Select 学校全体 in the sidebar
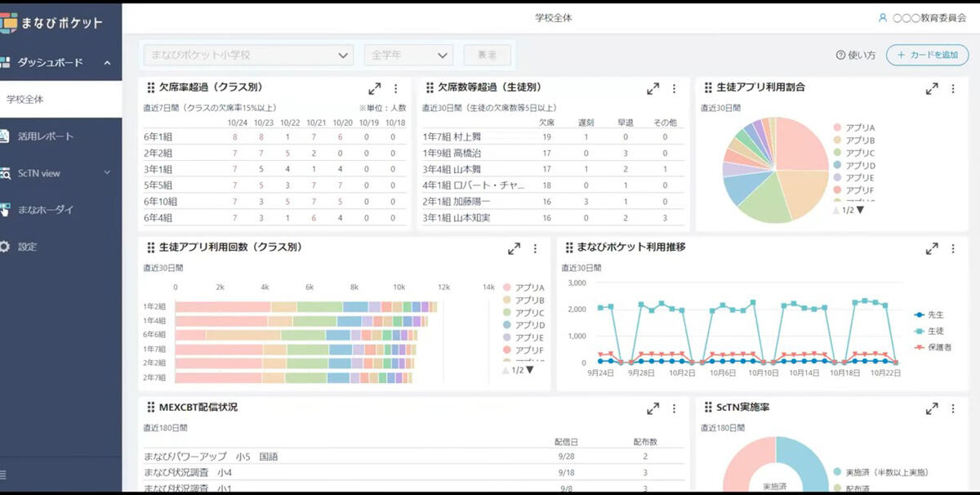Viewport: 980px width, 495px height. point(61,100)
